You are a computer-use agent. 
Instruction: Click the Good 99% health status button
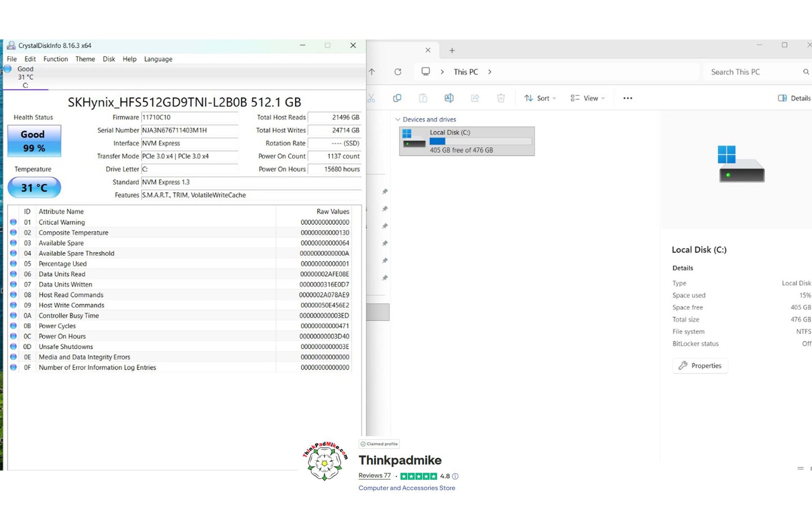pyautogui.click(x=34, y=141)
